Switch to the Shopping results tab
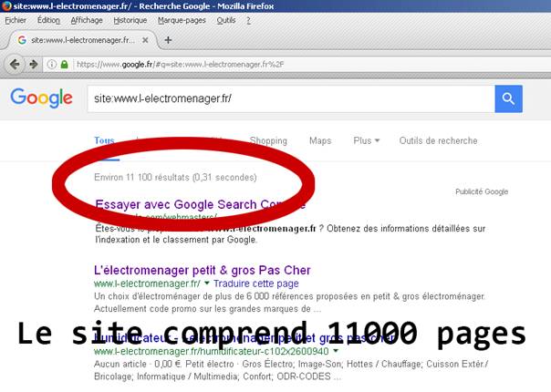The width and height of the screenshot is (551, 392). point(268,141)
